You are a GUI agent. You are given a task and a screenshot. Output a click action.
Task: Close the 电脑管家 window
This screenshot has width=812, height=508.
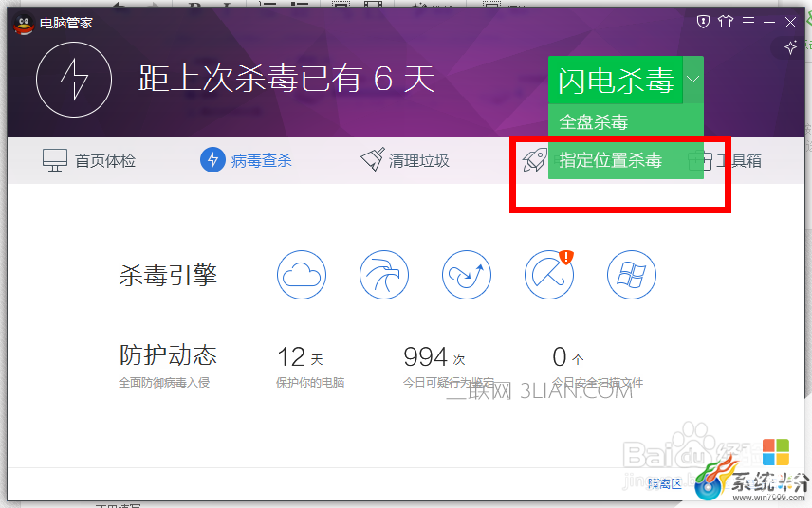(x=790, y=22)
